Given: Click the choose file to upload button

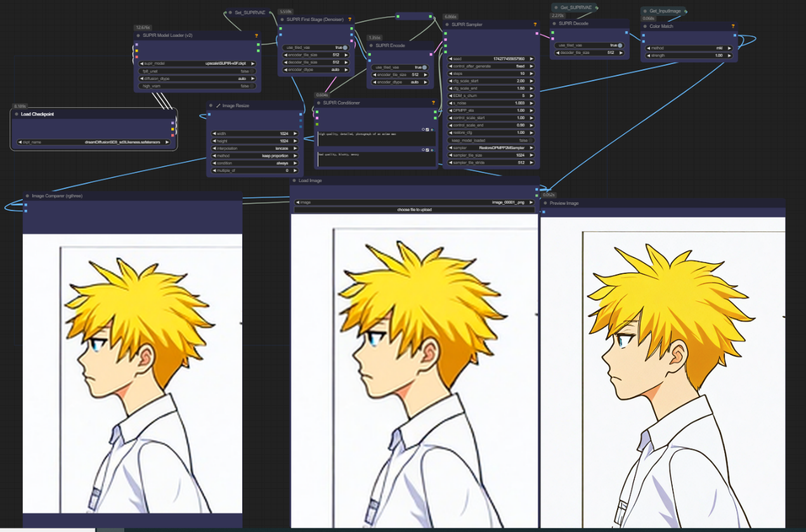Looking at the screenshot, I should [x=414, y=209].
